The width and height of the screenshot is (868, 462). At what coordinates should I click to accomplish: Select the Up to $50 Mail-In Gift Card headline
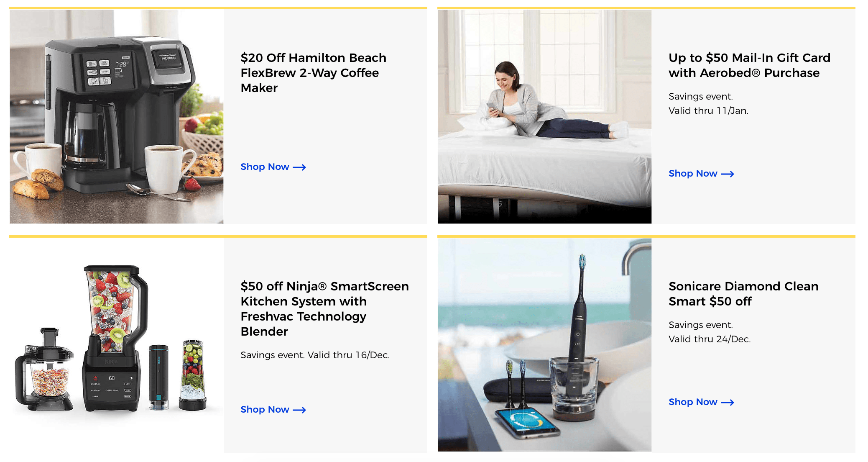(749, 65)
